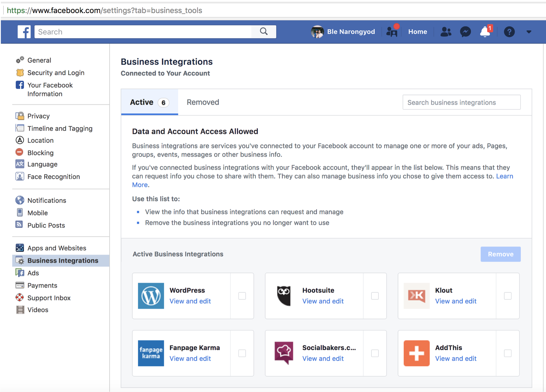Expand the account dropdown arrow
The height and width of the screenshot is (392, 546).
pyautogui.click(x=529, y=32)
